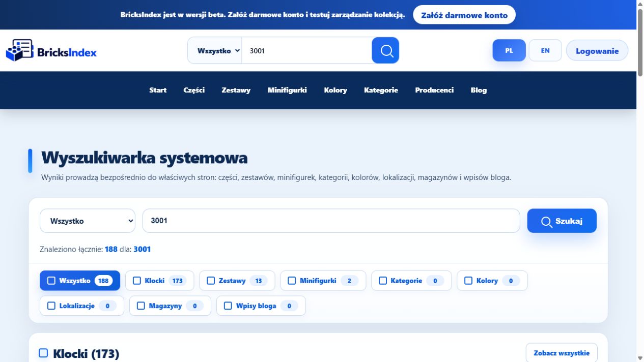The height and width of the screenshot is (362, 644).
Task: Open Blog in the navigation menu
Action: click(479, 90)
